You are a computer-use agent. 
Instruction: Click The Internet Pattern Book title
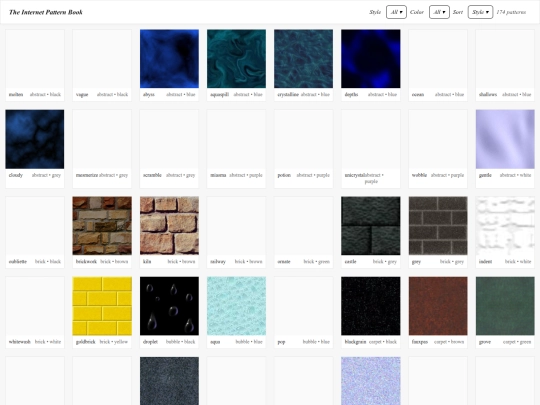(x=46, y=12)
